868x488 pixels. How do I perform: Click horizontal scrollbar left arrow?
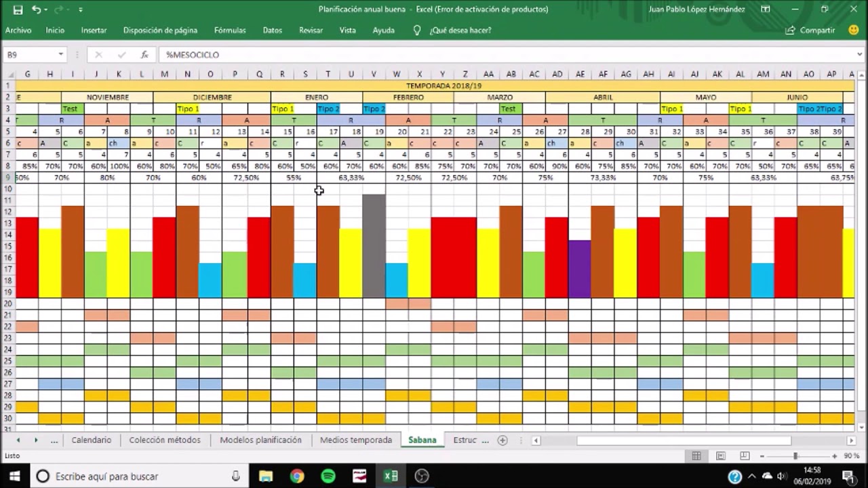[536, 440]
